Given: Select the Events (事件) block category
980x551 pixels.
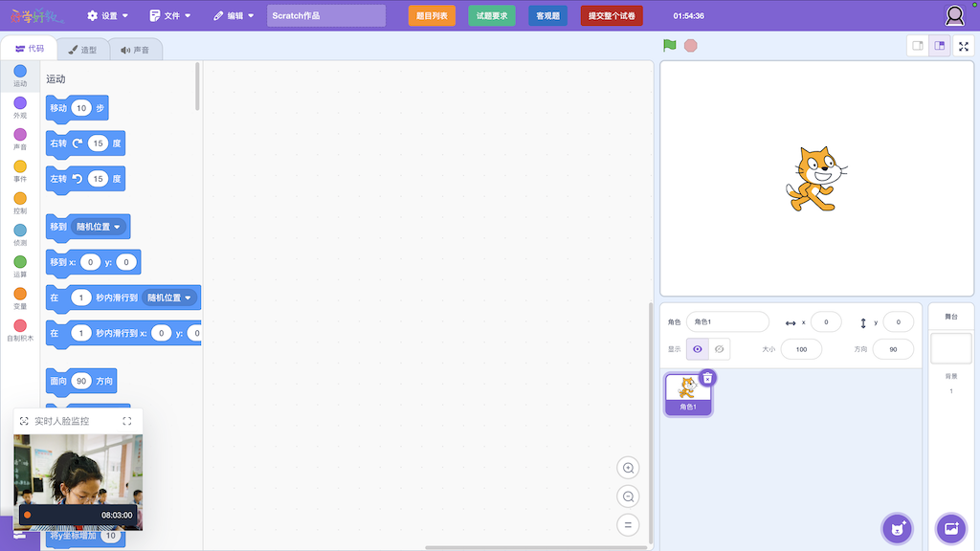Looking at the screenshot, I should (20, 171).
